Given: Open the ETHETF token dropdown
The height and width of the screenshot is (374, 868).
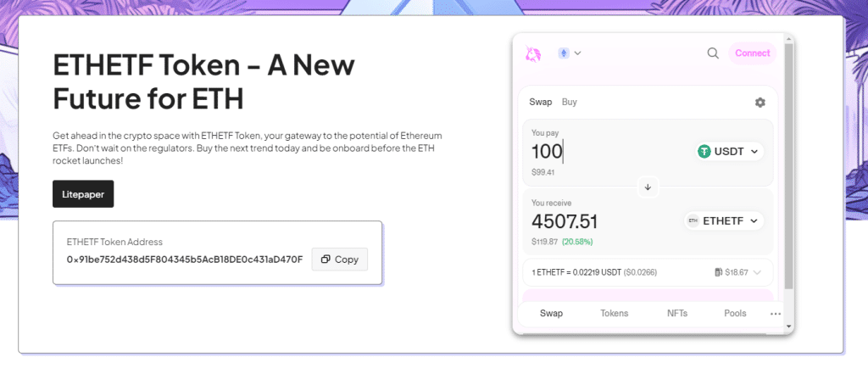Looking at the screenshot, I should click(724, 220).
